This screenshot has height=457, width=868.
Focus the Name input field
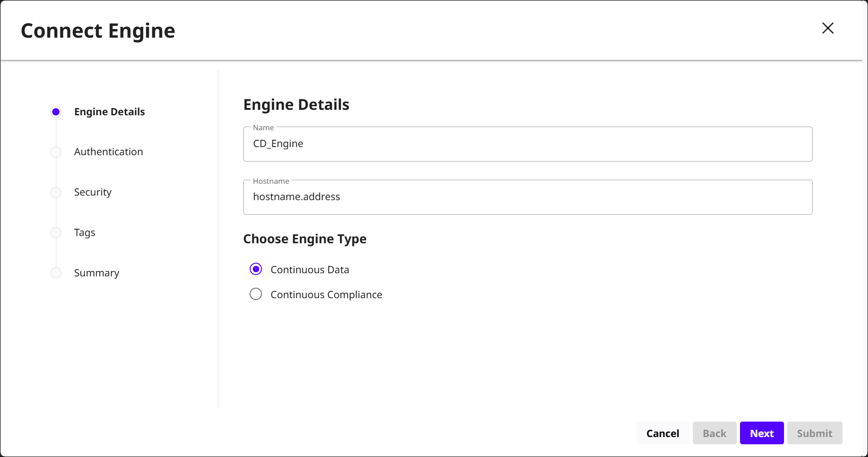(x=528, y=144)
